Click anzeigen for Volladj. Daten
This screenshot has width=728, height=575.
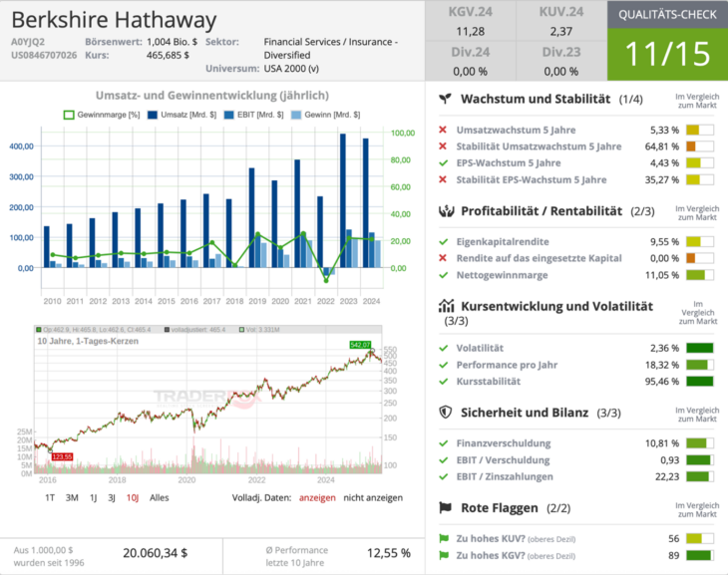[317, 497]
